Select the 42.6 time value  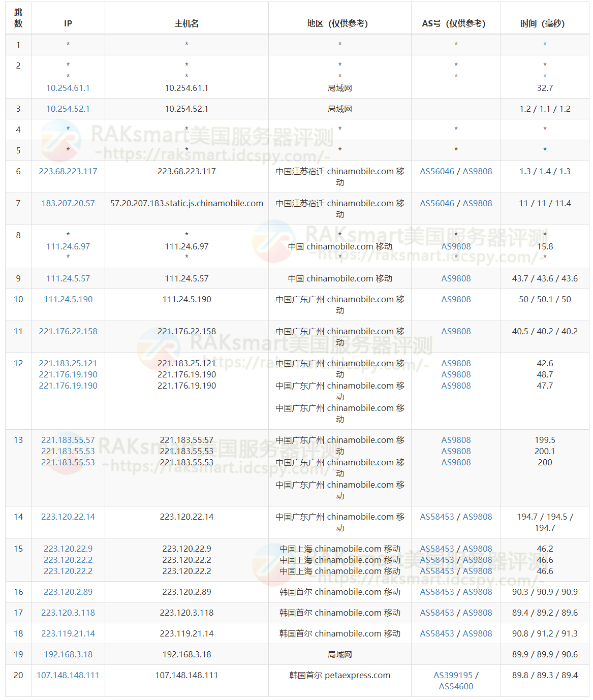[545, 363]
